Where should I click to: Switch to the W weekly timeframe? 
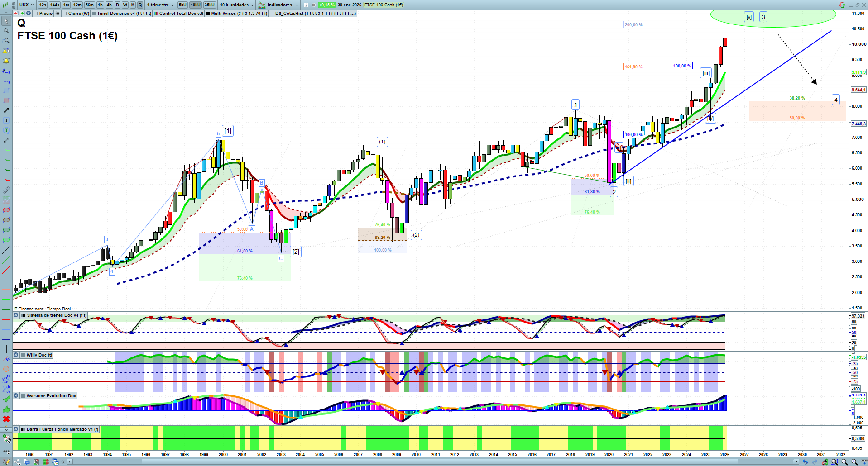click(125, 5)
